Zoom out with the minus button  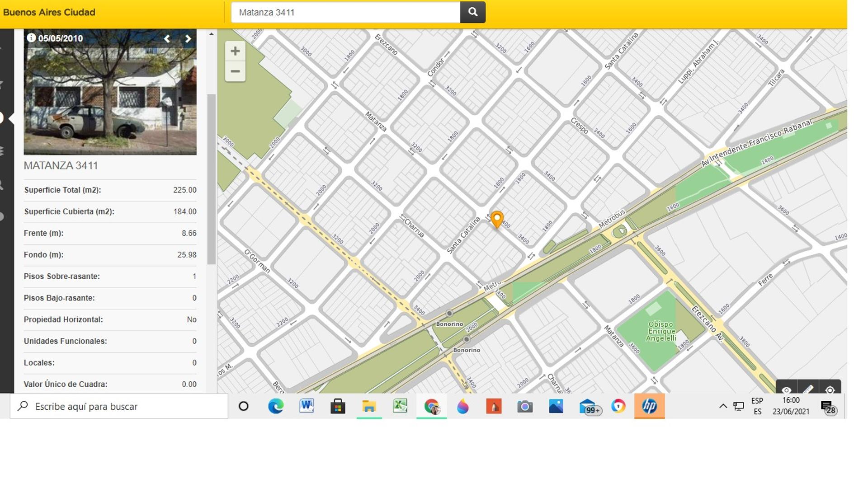click(235, 71)
